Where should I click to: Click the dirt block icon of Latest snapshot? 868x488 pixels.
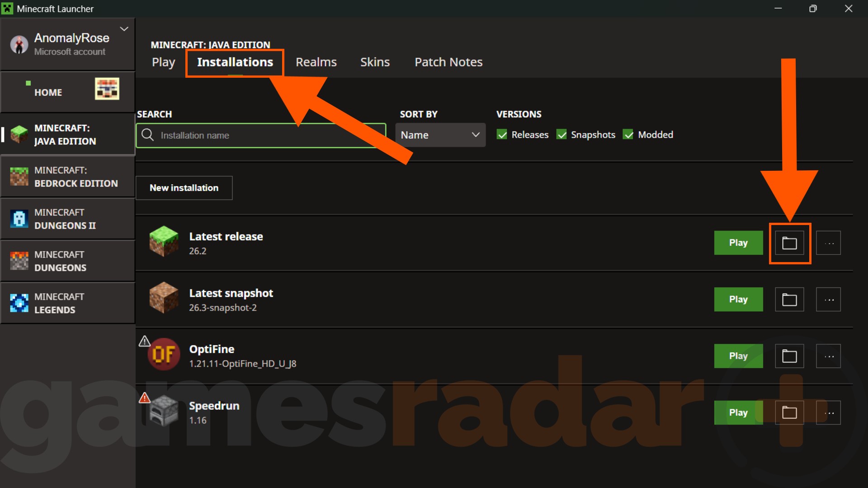point(164,298)
